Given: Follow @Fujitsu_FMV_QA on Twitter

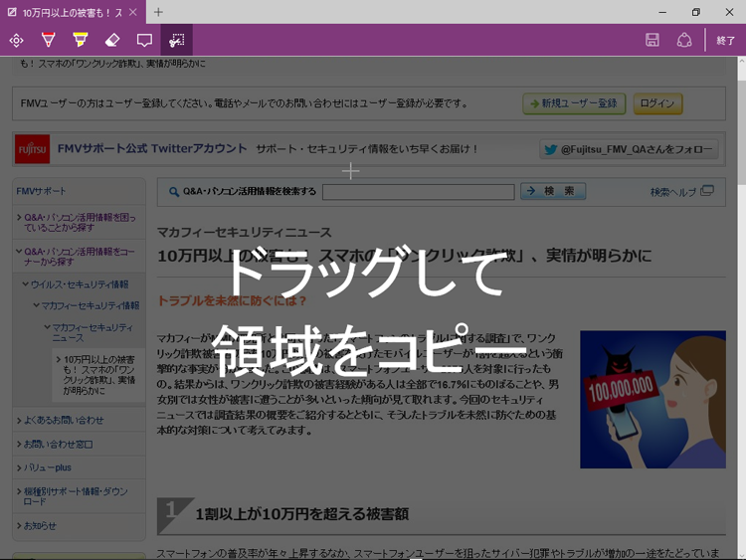Looking at the screenshot, I should (629, 149).
